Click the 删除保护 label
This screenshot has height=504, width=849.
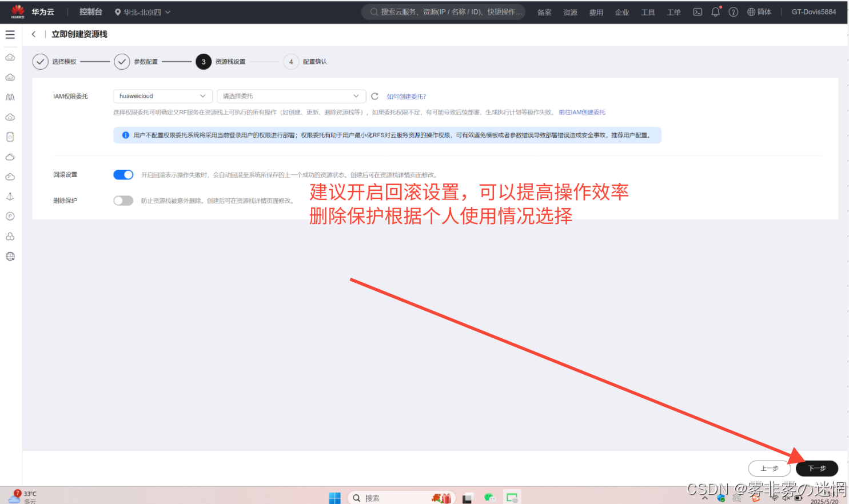pyautogui.click(x=65, y=201)
